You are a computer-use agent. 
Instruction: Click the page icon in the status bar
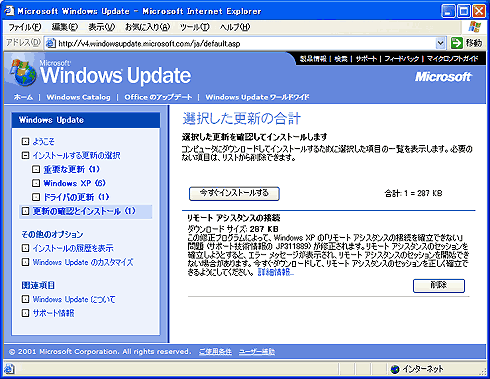point(9,369)
